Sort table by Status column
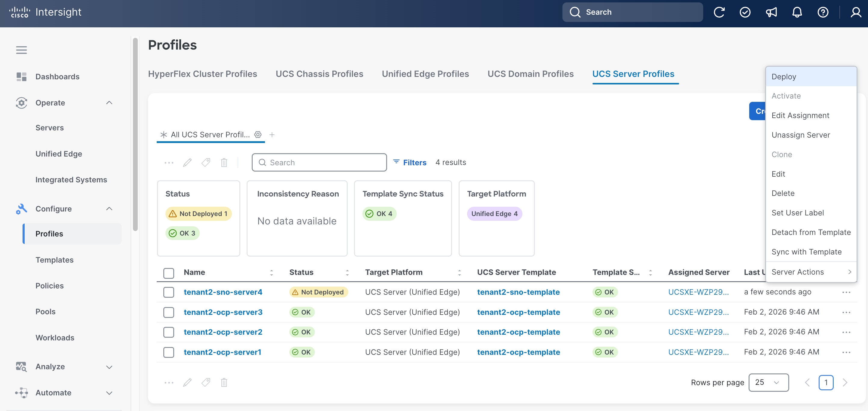Image resolution: width=868 pixels, height=411 pixels. coord(347,273)
